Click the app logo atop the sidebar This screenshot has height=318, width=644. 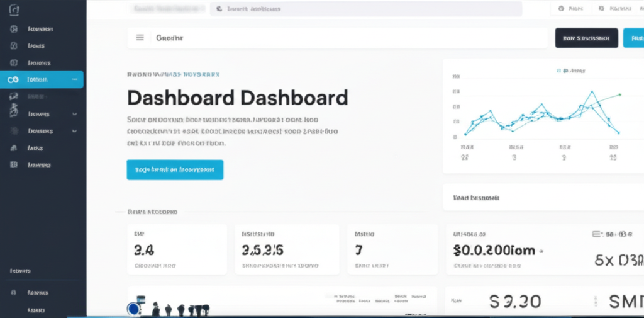(13, 11)
